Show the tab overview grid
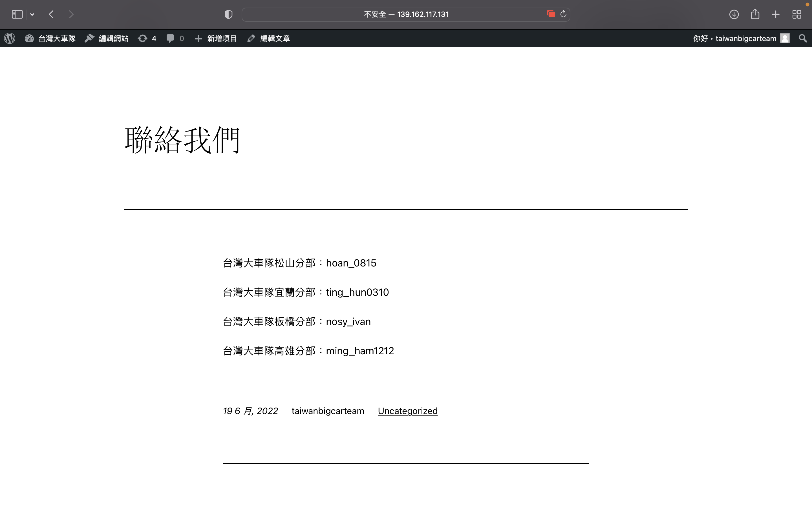812x507 pixels. (x=796, y=14)
